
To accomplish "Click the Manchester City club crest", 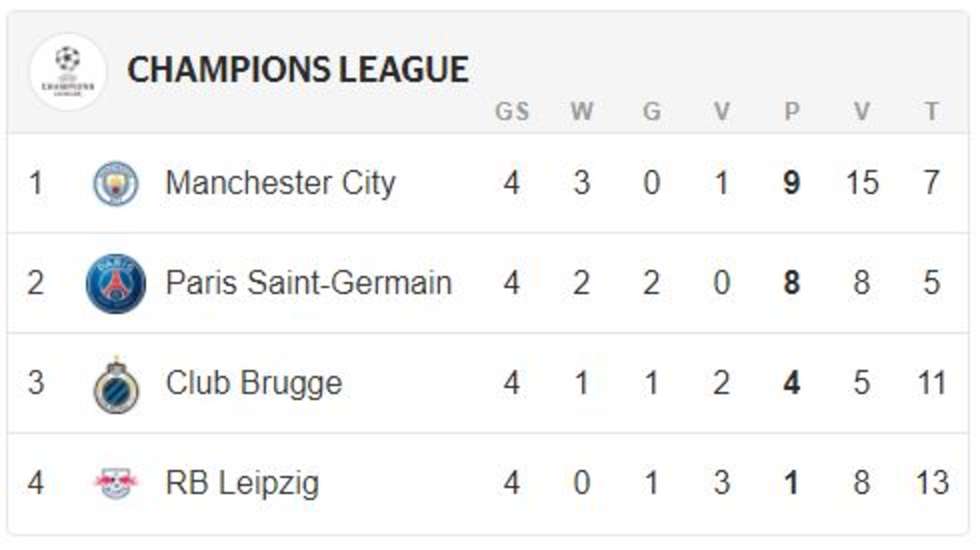I will 116,183.
